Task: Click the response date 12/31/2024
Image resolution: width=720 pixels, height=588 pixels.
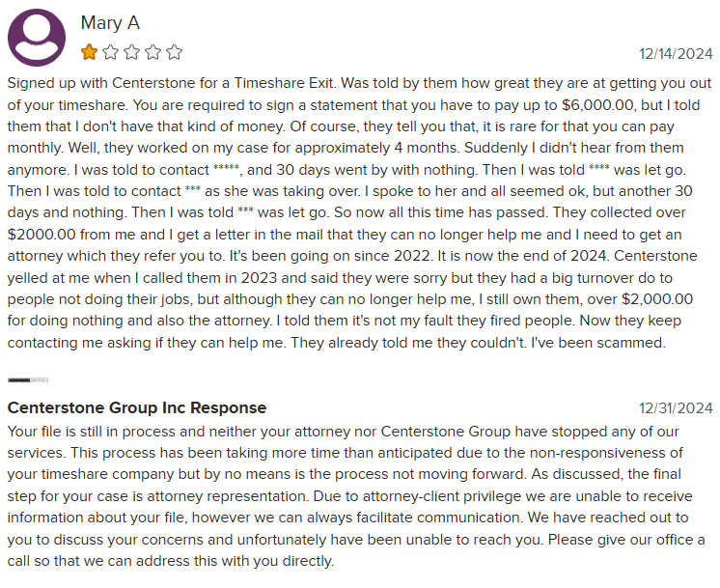Action: (x=676, y=408)
